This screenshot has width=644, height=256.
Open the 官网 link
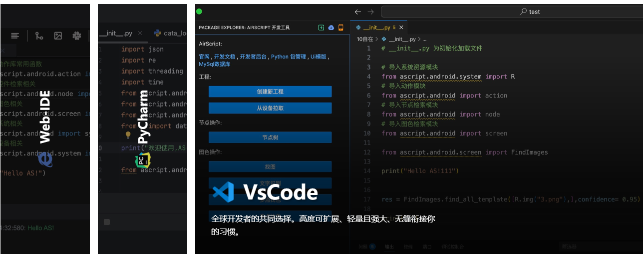(204, 56)
